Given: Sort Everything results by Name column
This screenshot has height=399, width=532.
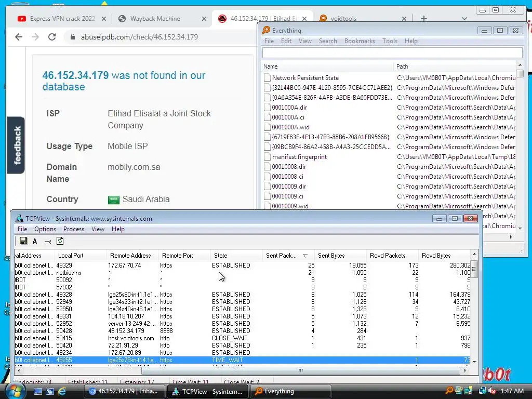Looking at the screenshot, I should click(x=327, y=66).
